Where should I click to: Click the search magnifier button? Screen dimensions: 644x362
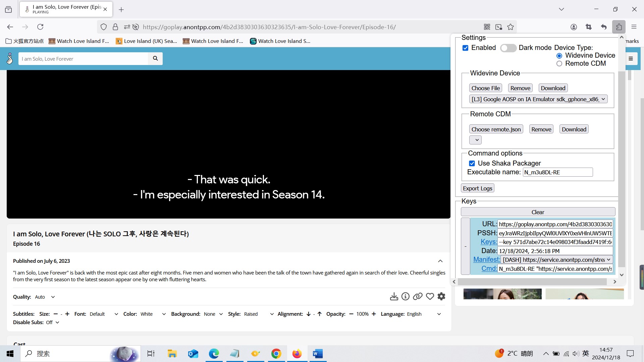tap(155, 58)
